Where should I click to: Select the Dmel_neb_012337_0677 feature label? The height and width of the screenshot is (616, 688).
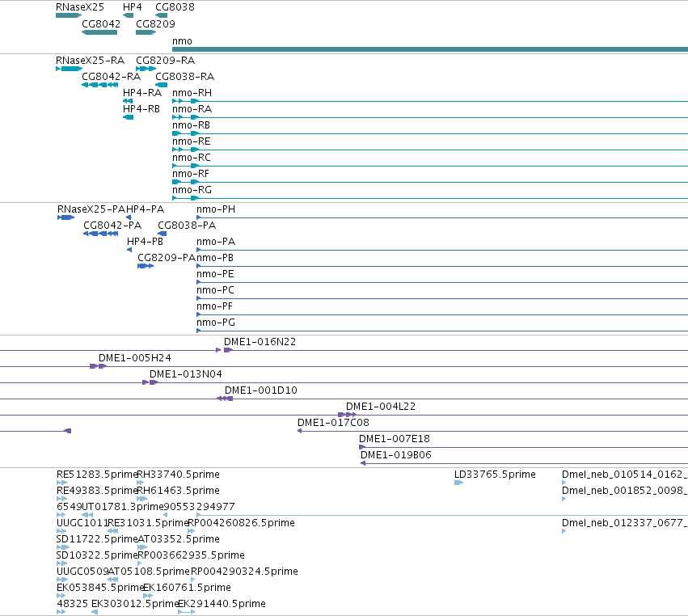coord(625,523)
